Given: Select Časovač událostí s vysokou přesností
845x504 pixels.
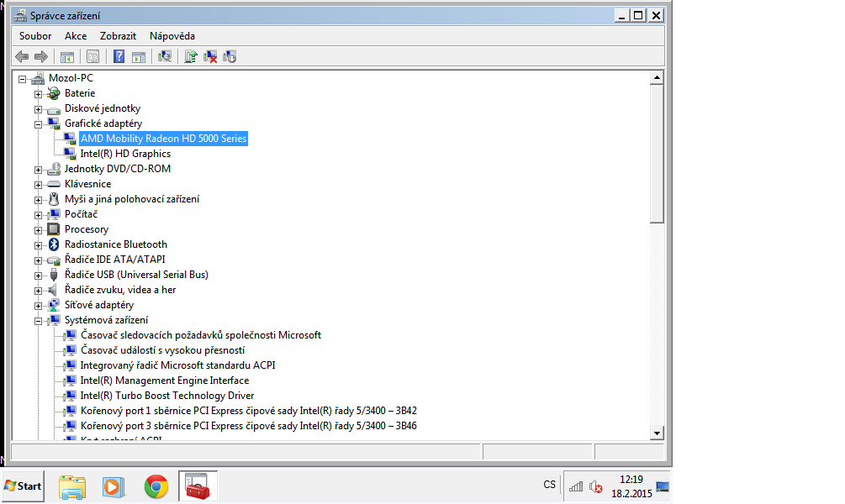Looking at the screenshot, I should 162,350.
